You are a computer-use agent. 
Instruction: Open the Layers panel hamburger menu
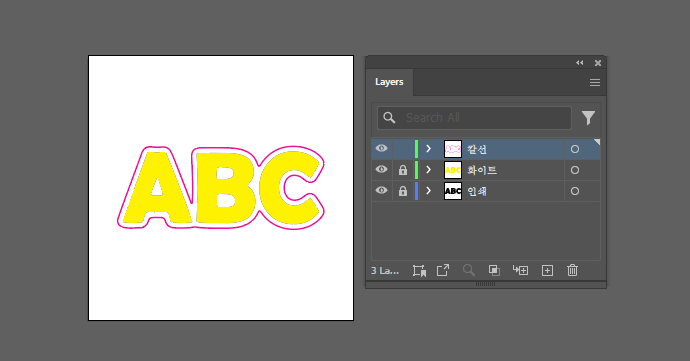point(595,82)
